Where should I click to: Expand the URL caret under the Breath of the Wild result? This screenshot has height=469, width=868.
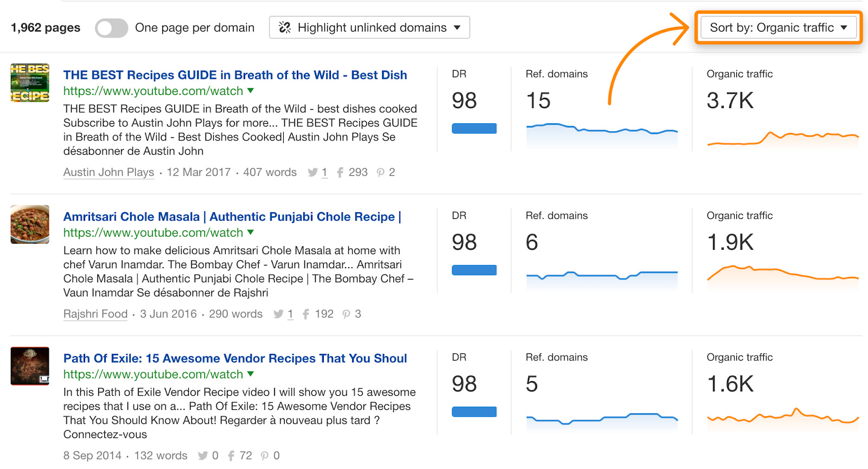pyautogui.click(x=250, y=91)
